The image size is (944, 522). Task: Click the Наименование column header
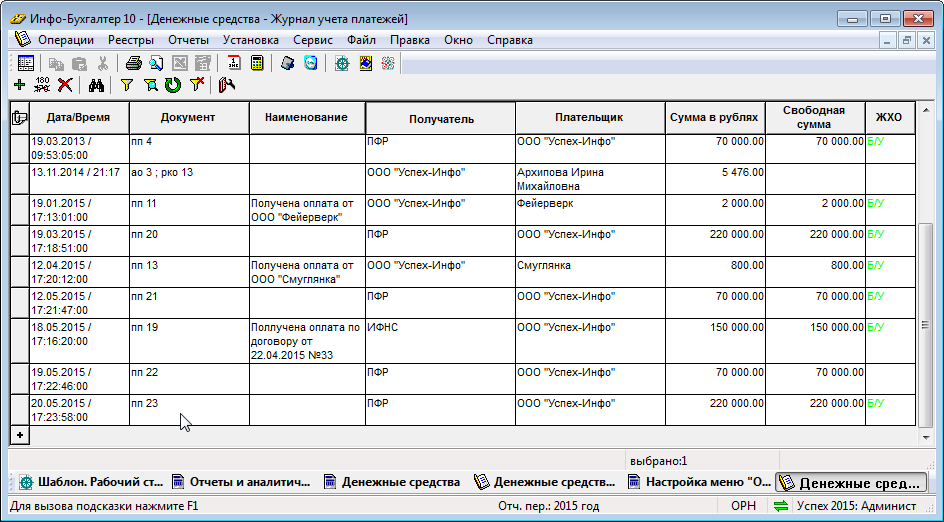[307, 117]
